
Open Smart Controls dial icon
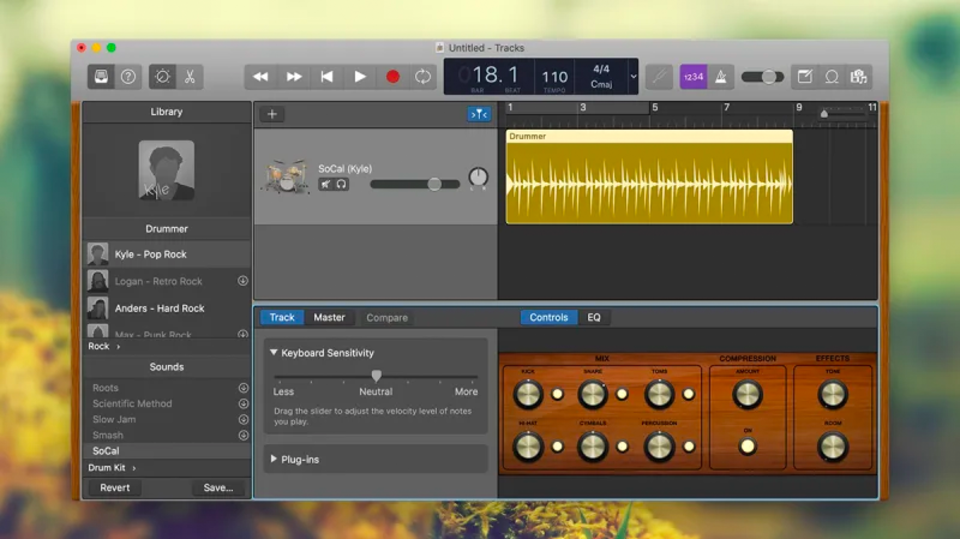click(162, 77)
